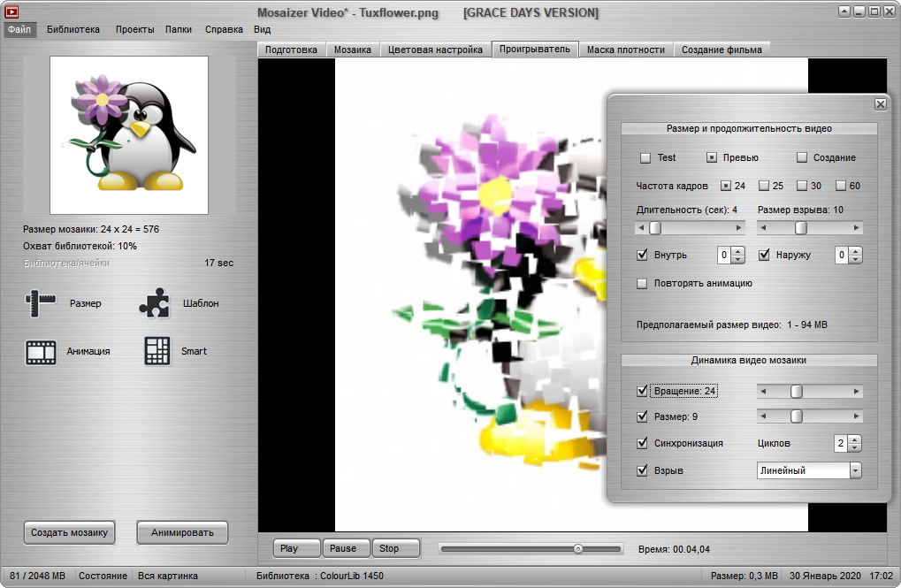Click left arrow of Длительность slider
The image size is (901, 588).
tap(641, 228)
